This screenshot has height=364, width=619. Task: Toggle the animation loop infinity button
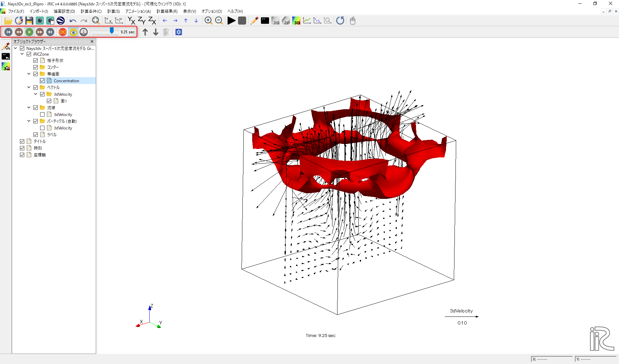coord(63,32)
